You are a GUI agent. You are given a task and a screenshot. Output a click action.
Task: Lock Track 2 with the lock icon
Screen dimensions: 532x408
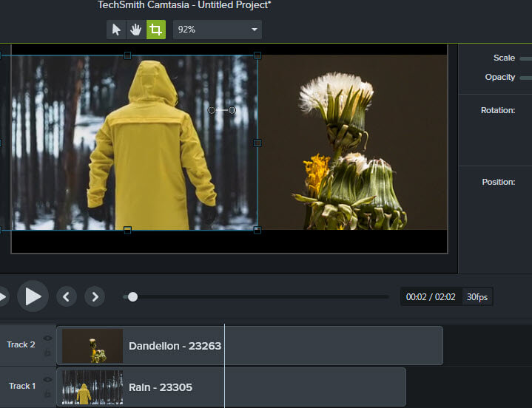pyautogui.click(x=48, y=353)
